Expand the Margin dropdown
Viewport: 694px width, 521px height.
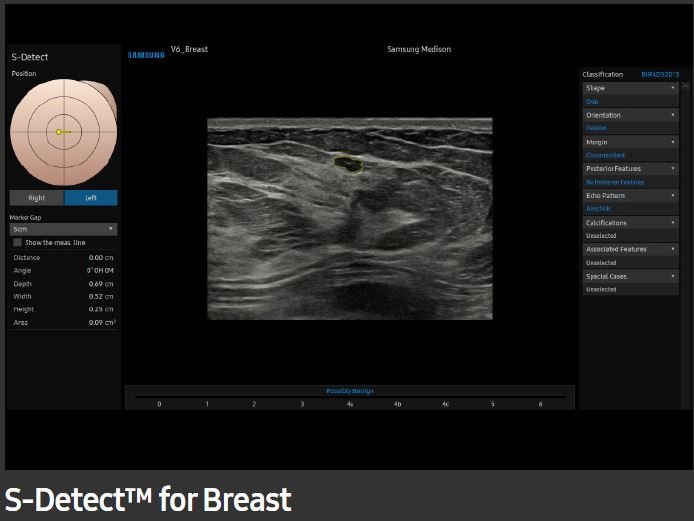[631, 142]
